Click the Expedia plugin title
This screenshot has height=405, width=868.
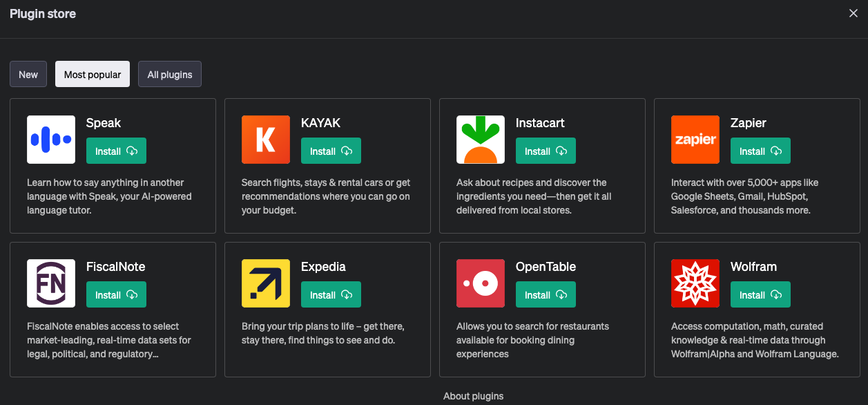[x=323, y=267]
